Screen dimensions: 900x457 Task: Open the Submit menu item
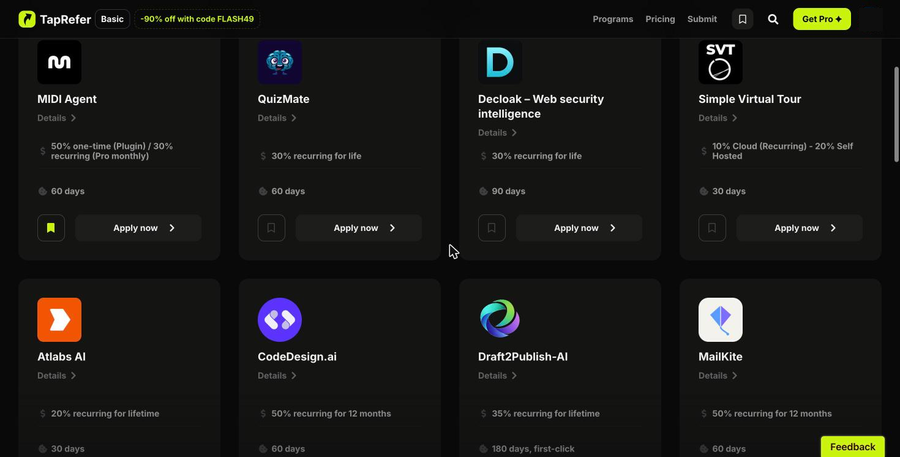(702, 19)
